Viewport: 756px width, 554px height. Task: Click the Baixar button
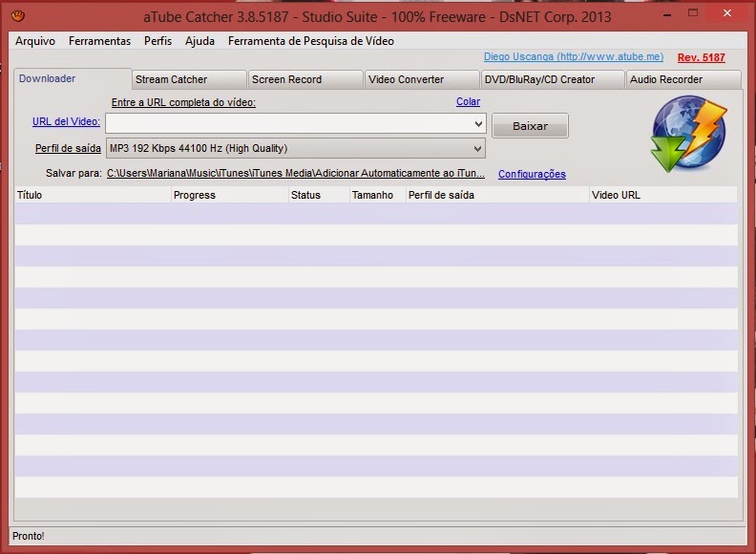tap(530, 126)
